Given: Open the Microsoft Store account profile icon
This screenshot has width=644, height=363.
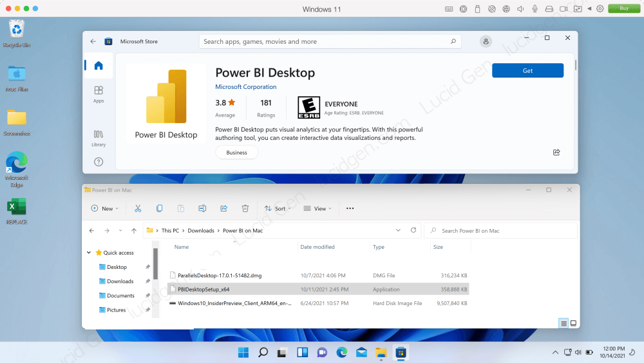Looking at the screenshot, I should 486,41.
